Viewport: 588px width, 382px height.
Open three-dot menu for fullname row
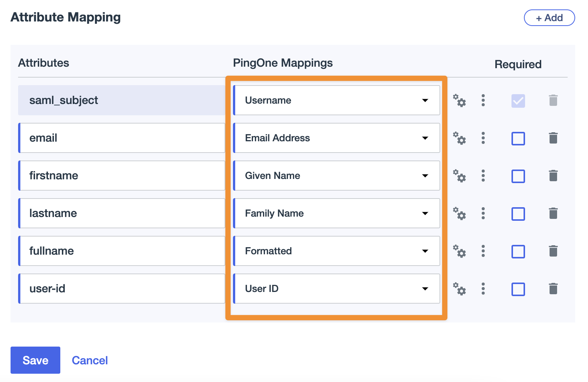coord(483,251)
